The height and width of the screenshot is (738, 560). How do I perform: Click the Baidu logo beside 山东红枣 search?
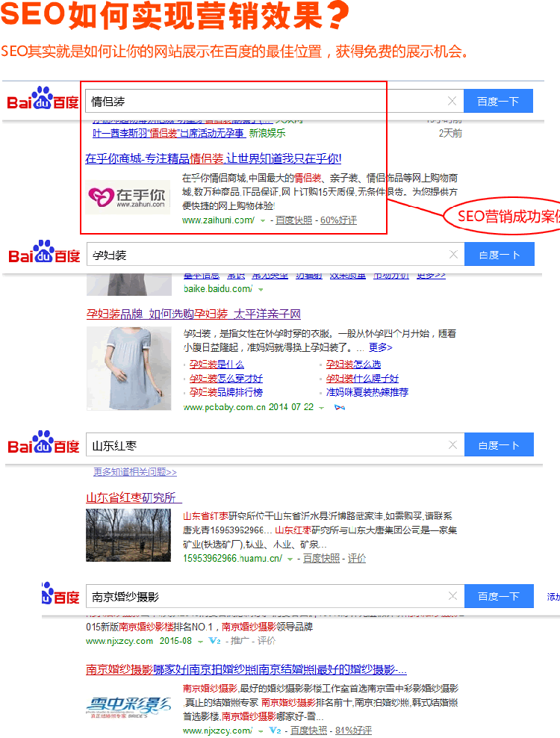coord(43,443)
